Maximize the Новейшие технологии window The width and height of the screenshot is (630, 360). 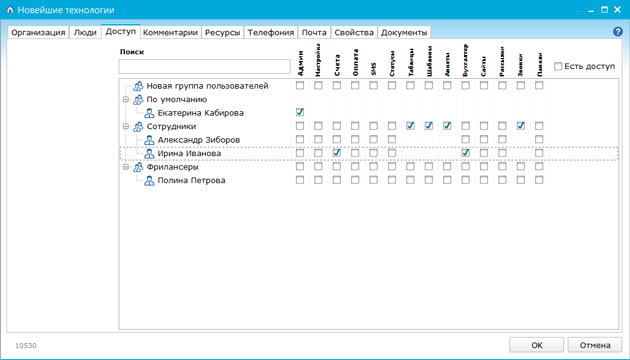pos(604,10)
